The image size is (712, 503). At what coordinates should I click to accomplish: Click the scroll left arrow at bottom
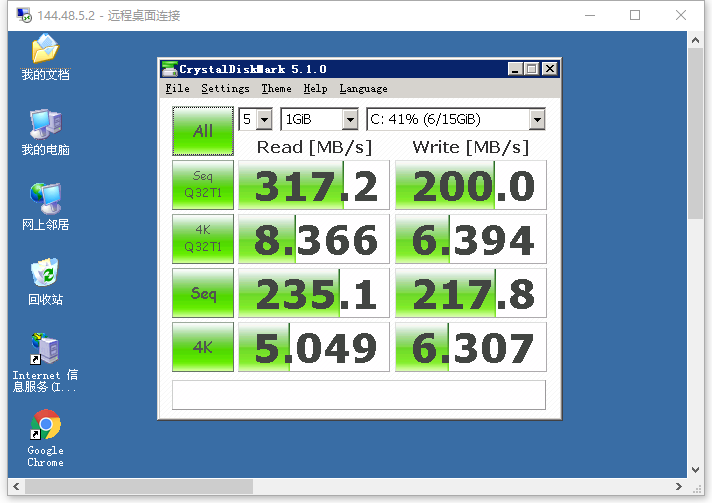pos(16,487)
